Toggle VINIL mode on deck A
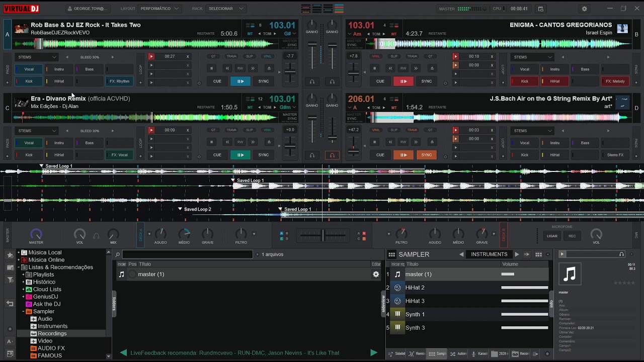 coord(267,56)
